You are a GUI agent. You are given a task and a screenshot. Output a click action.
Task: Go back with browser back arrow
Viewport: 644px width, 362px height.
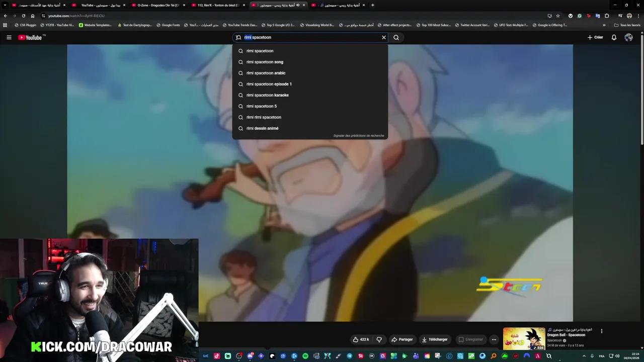tap(6, 16)
